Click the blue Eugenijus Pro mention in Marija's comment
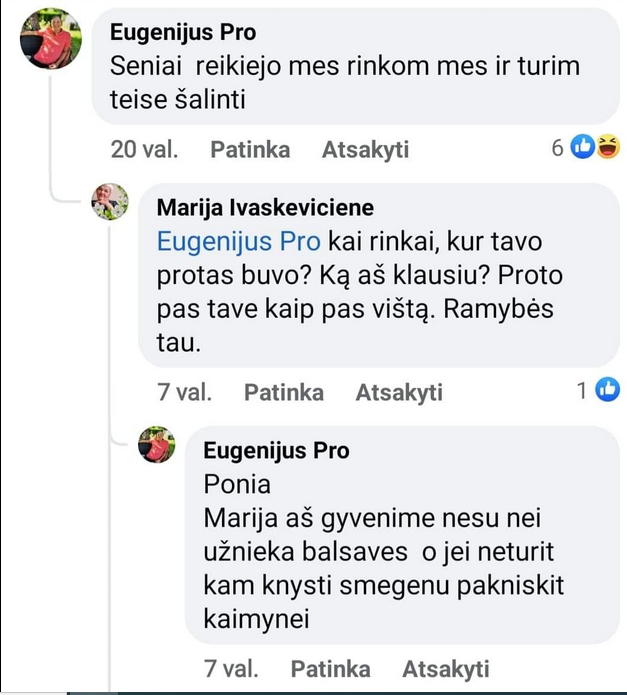The width and height of the screenshot is (627, 695). pos(239,241)
